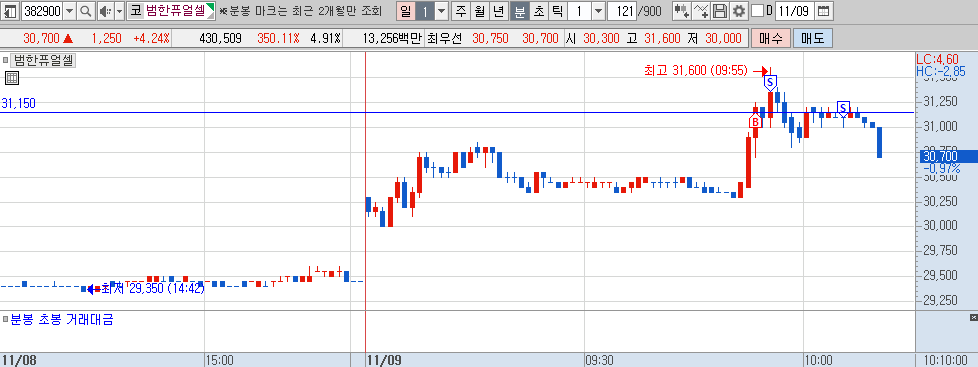The height and width of the screenshot is (367, 978).
Task: Select the 일 (daily) period button
Action: 405,11
